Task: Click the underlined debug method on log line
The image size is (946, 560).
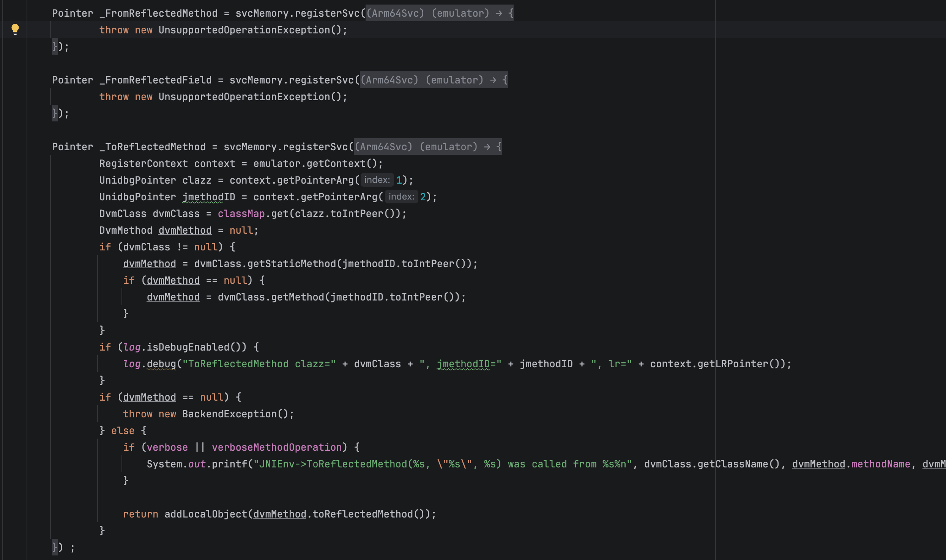Action: (x=161, y=364)
